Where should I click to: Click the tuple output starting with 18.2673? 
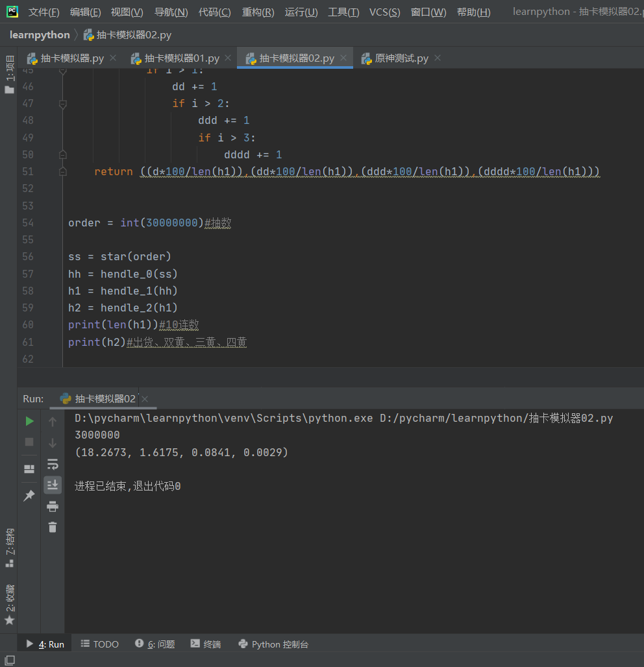181,452
